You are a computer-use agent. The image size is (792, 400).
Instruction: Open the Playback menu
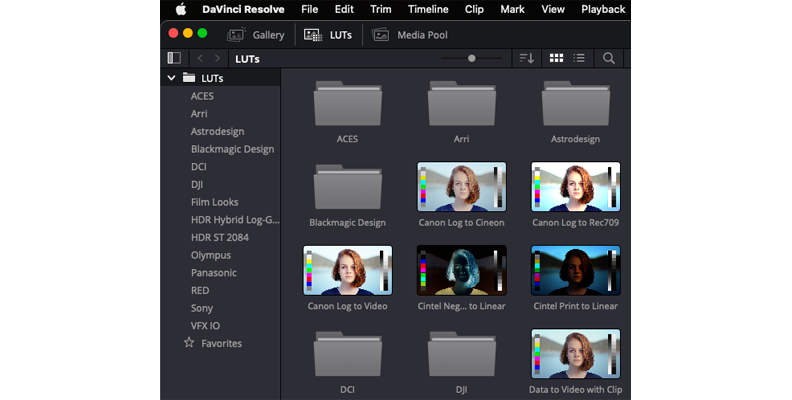(x=603, y=9)
